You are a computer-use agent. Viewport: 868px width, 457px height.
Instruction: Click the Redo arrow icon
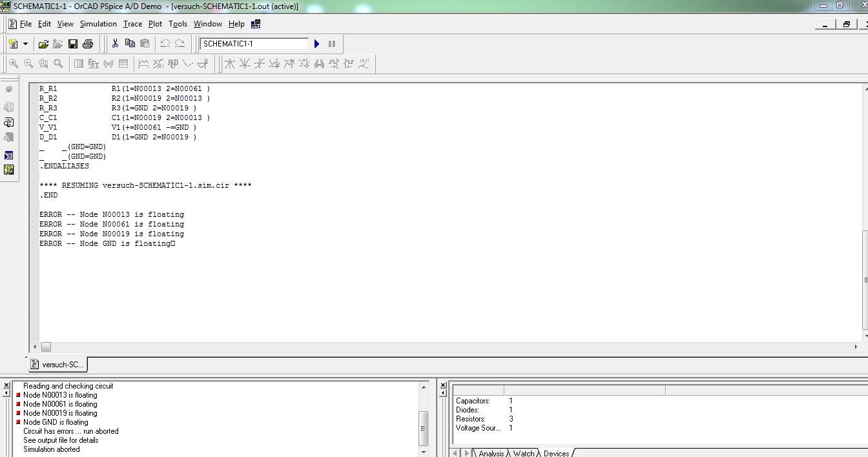coord(180,44)
